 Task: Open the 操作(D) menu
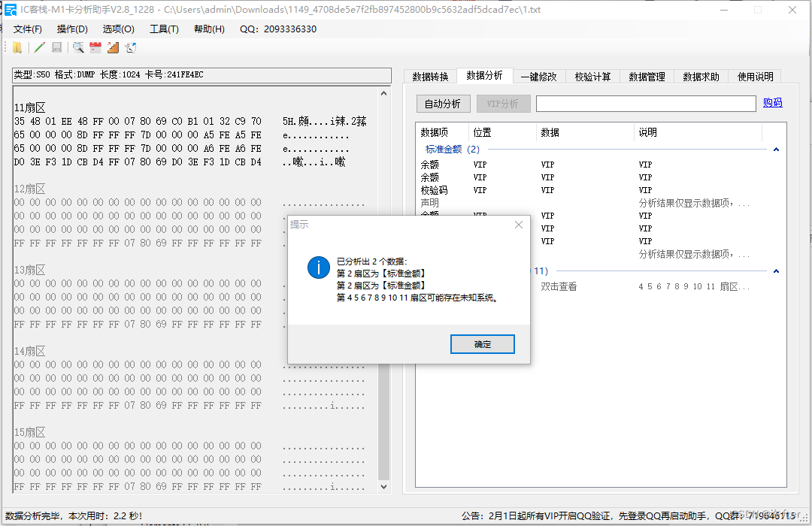coord(72,29)
